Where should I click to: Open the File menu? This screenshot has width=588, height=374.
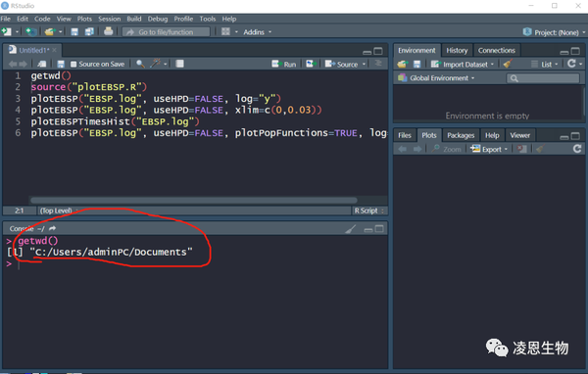click(6, 19)
